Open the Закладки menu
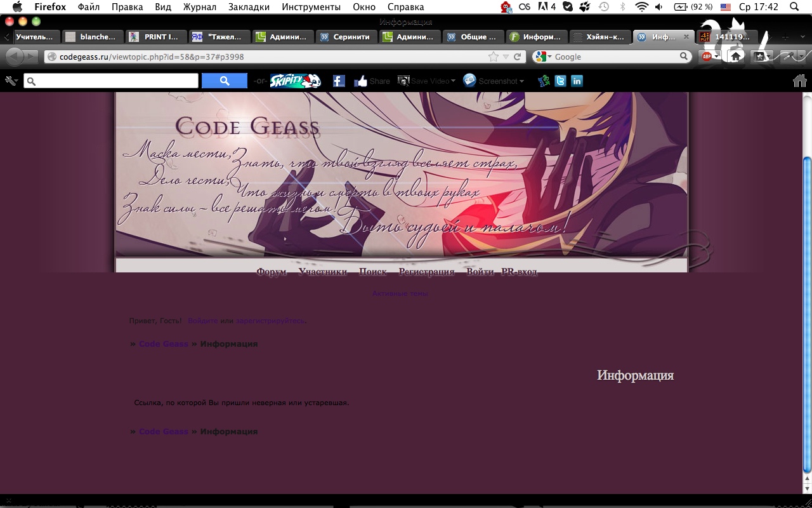Viewport: 812px width, 508px height. coord(249,7)
